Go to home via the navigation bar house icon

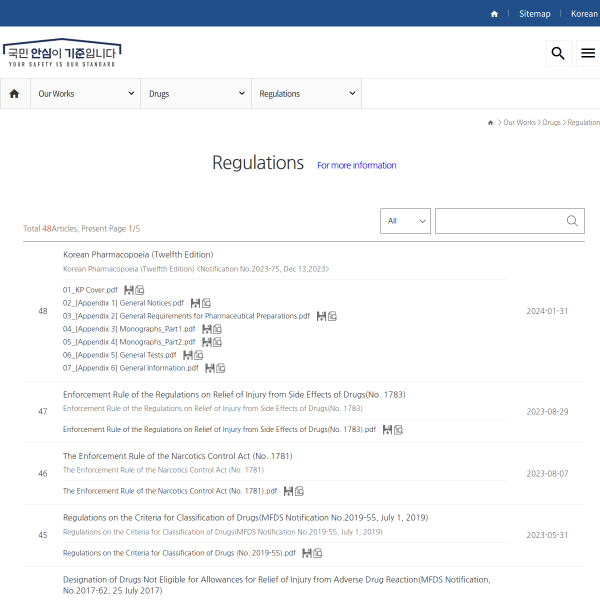click(x=15, y=94)
